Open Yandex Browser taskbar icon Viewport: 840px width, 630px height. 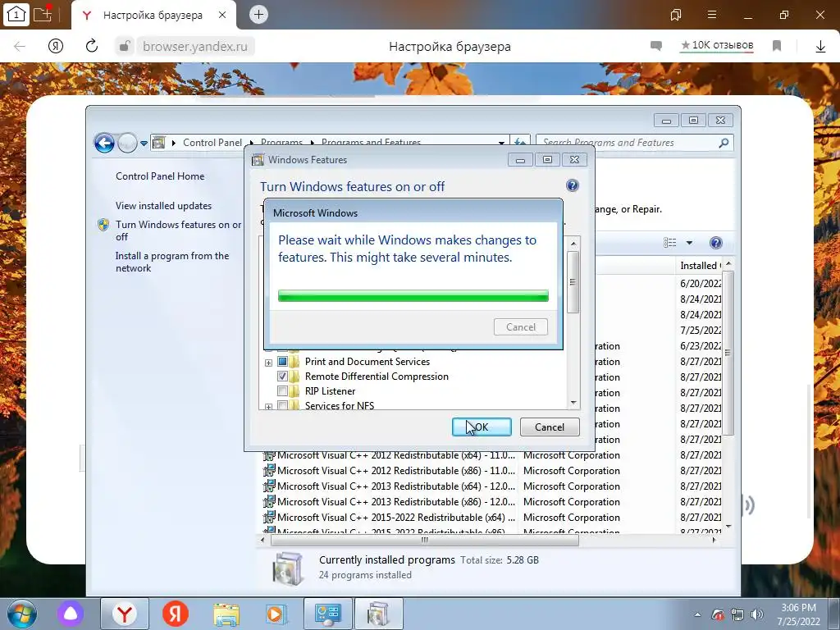tap(125, 614)
